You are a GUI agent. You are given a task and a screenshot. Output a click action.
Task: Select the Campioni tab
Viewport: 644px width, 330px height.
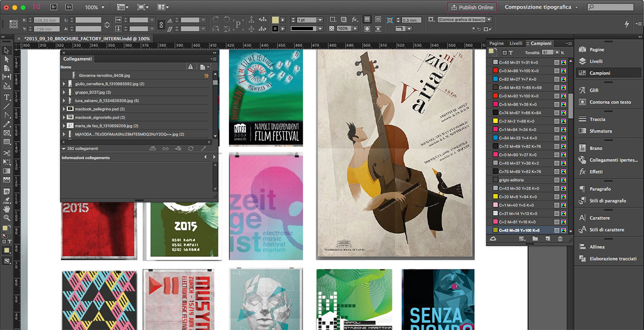point(539,43)
